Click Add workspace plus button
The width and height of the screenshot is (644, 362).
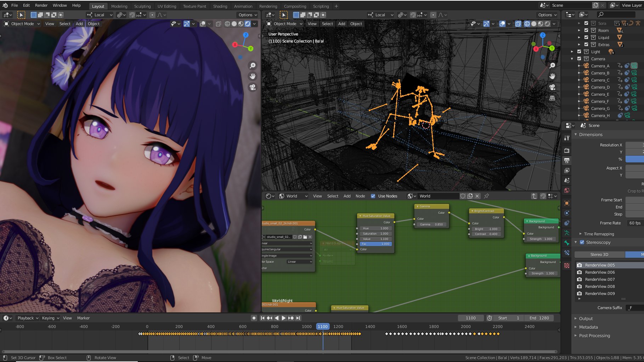point(336,6)
